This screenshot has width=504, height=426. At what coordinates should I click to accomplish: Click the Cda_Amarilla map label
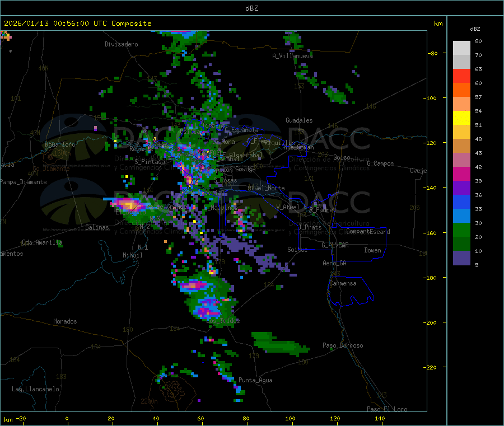[x=42, y=242]
